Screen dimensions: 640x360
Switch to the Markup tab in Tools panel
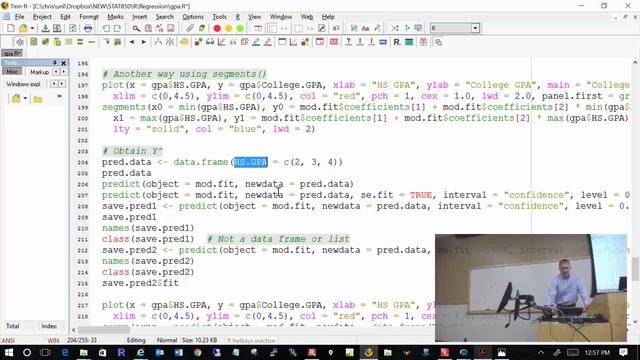tap(39, 72)
